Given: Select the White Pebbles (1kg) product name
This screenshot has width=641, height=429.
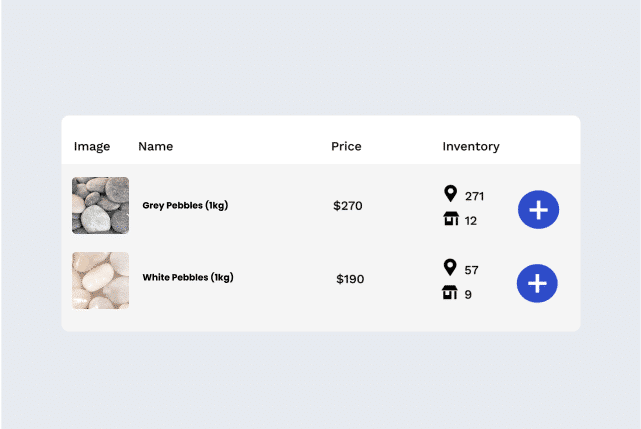Looking at the screenshot, I should click(x=188, y=277).
